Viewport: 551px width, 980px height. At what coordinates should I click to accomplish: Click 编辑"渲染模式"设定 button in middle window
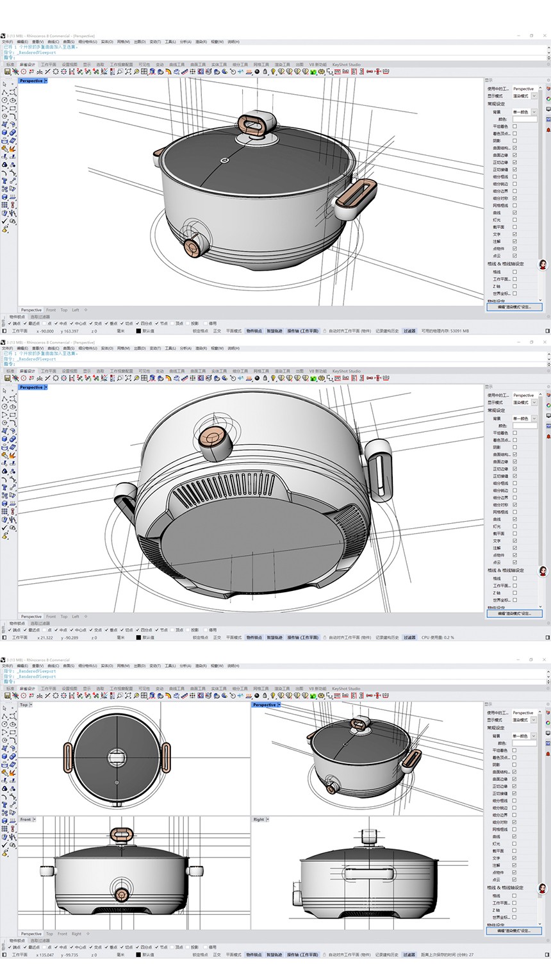(x=514, y=613)
